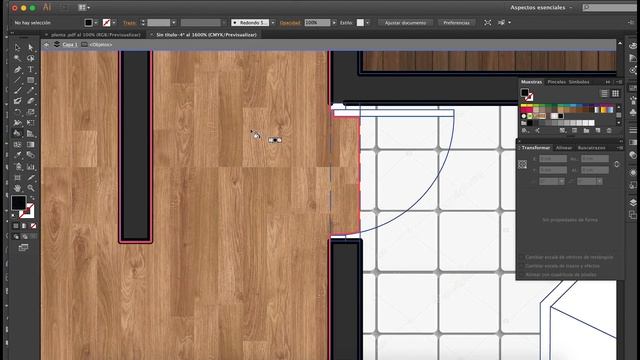Image resolution: width=640 pixels, height=360 pixels.
Task: Select the Eraser tool
Action: point(31,101)
